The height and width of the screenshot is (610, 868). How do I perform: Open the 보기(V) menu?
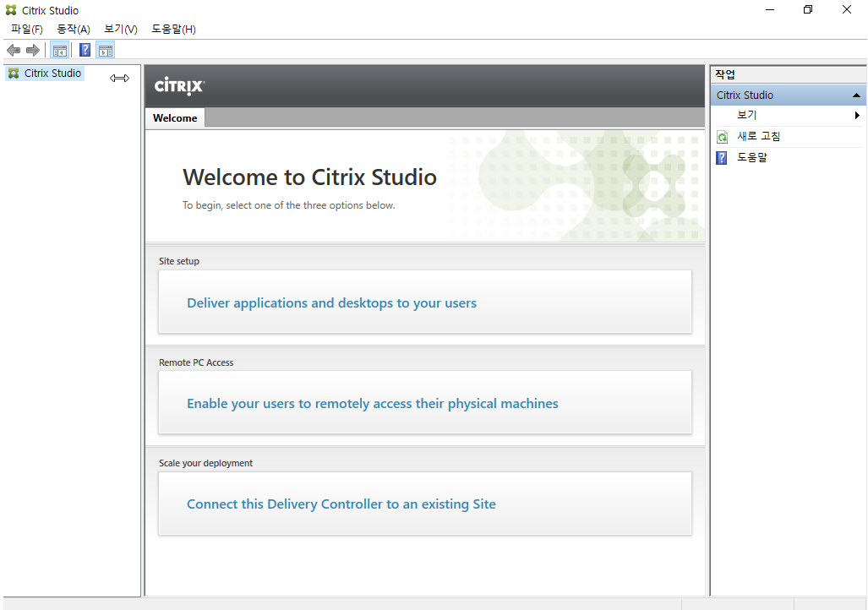(x=121, y=29)
